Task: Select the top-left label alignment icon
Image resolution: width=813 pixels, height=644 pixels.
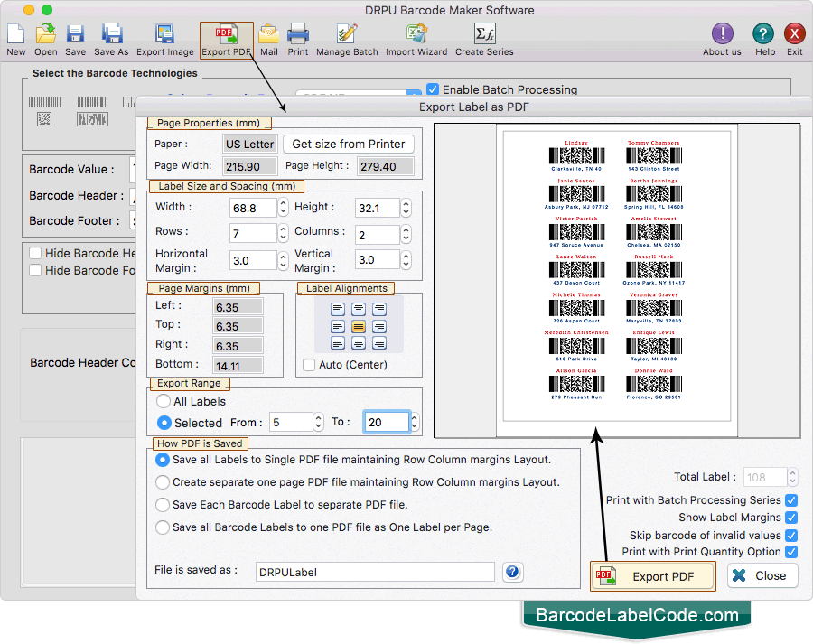Action: (338, 310)
